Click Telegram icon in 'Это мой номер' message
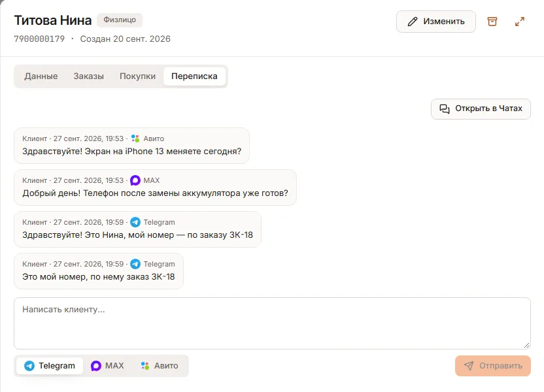 (135, 264)
